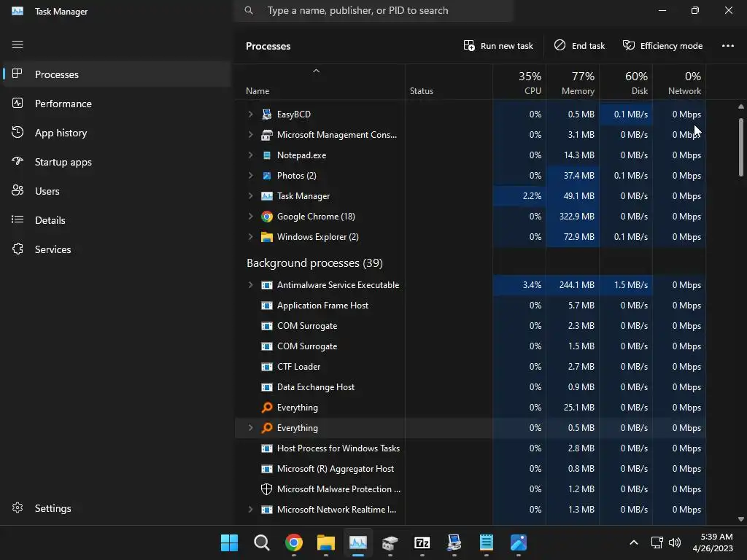This screenshot has height=560, width=747.
Task: Click the Photos process icon
Action: pyautogui.click(x=267, y=176)
